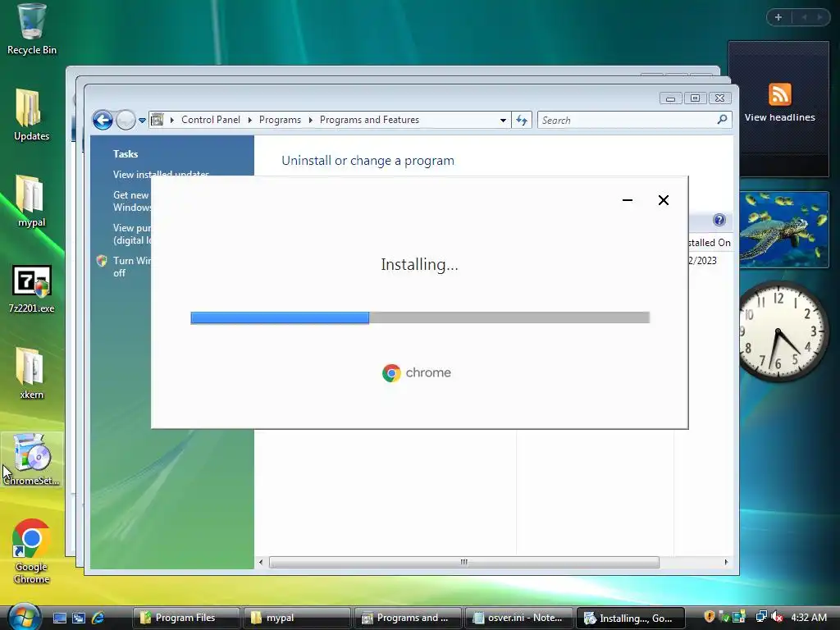Open the Windows Start orb
840x630 pixels.
click(x=24, y=616)
